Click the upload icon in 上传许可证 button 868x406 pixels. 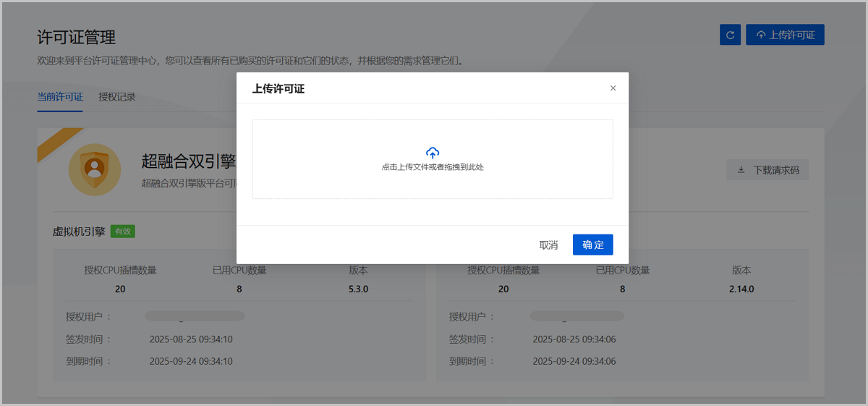click(760, 35)
